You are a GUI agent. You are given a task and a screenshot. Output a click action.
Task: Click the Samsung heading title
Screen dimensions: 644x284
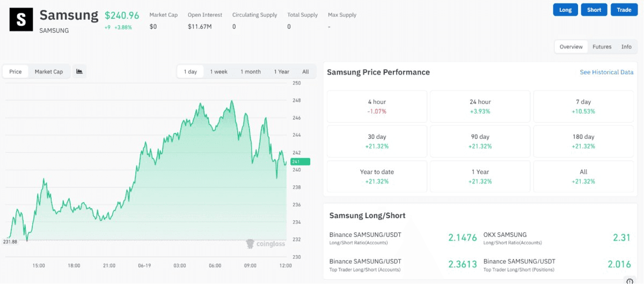[x=69, y=15]
